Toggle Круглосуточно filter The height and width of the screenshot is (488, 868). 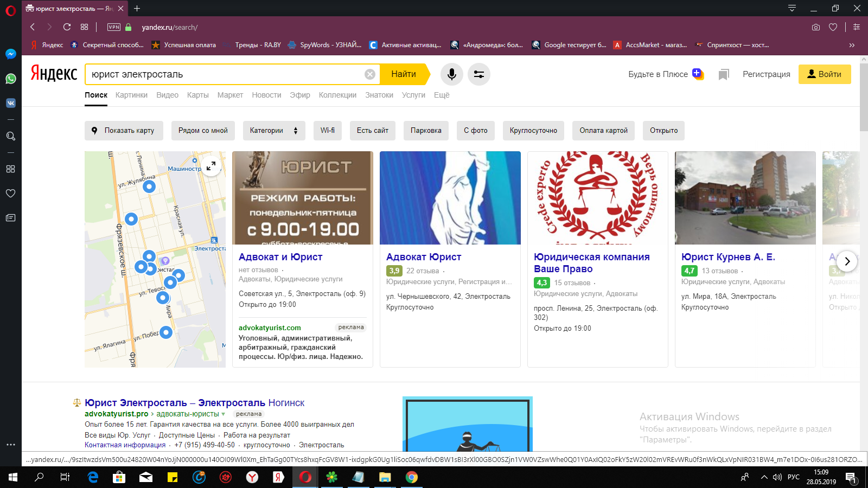(533, 131)
